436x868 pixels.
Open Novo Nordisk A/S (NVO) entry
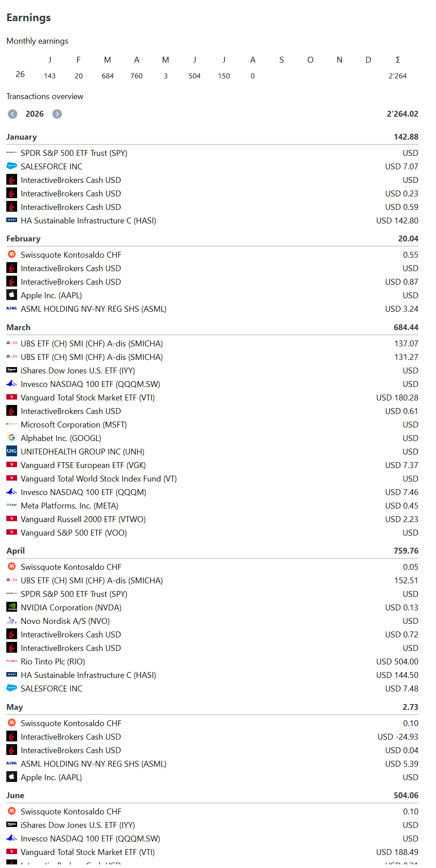click(212, 621)
